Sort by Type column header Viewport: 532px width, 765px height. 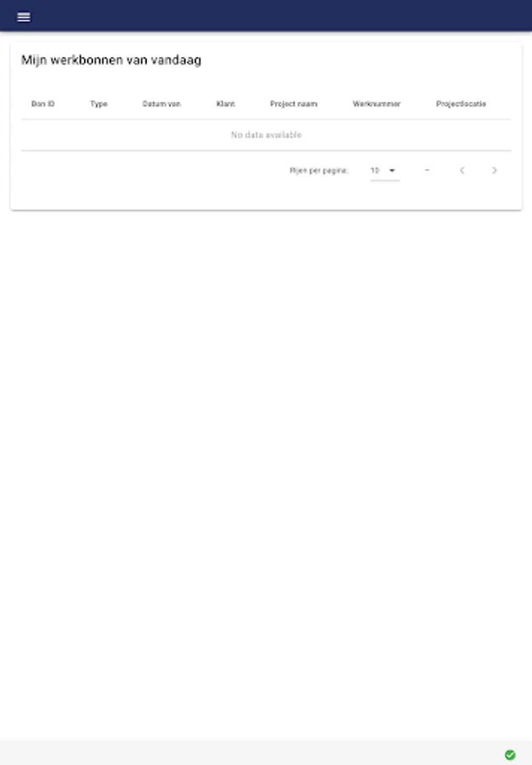[99, 104]
